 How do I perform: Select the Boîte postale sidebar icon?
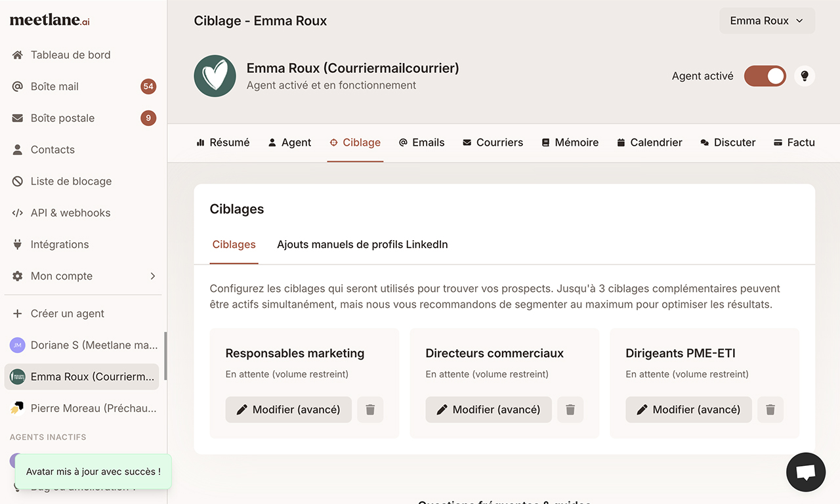point(16,117)
